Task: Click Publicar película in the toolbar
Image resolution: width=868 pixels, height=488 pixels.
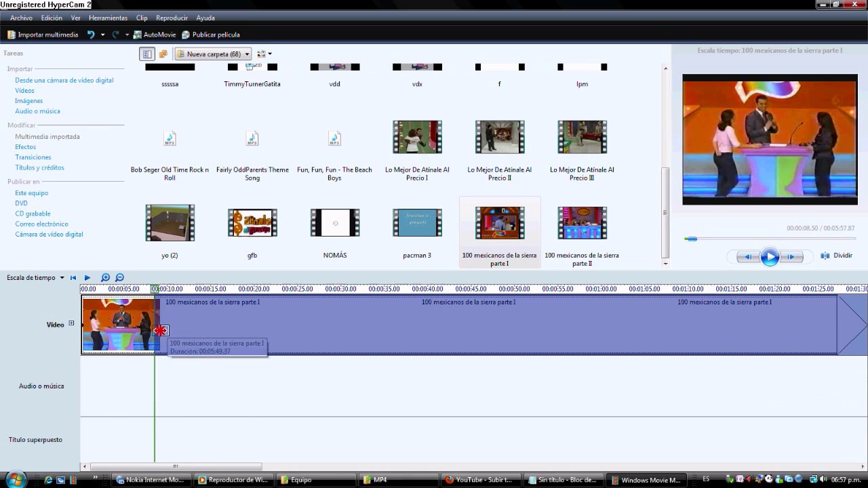Action: click(210, 35)
